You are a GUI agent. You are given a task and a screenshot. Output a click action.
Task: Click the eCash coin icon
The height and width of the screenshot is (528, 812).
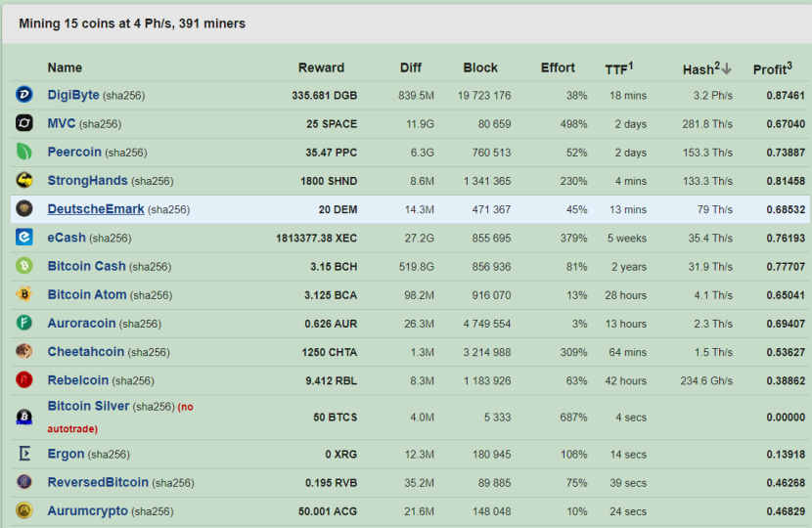(x=24, y=237)
